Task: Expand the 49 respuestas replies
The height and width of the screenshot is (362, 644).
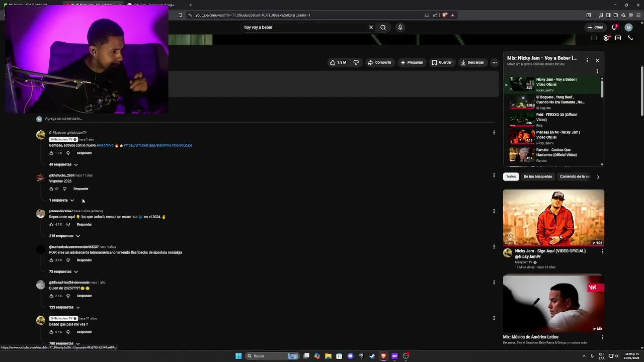Action: point(63,164)
